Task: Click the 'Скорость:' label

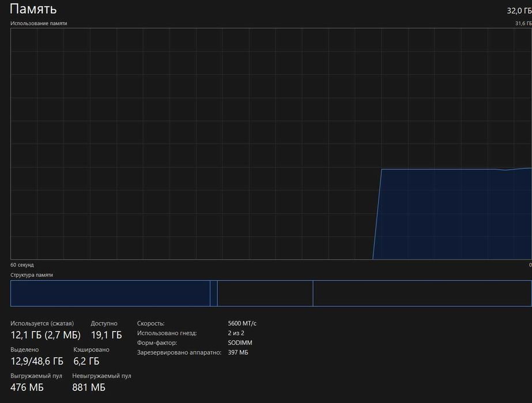Action: tap(150, 324)
